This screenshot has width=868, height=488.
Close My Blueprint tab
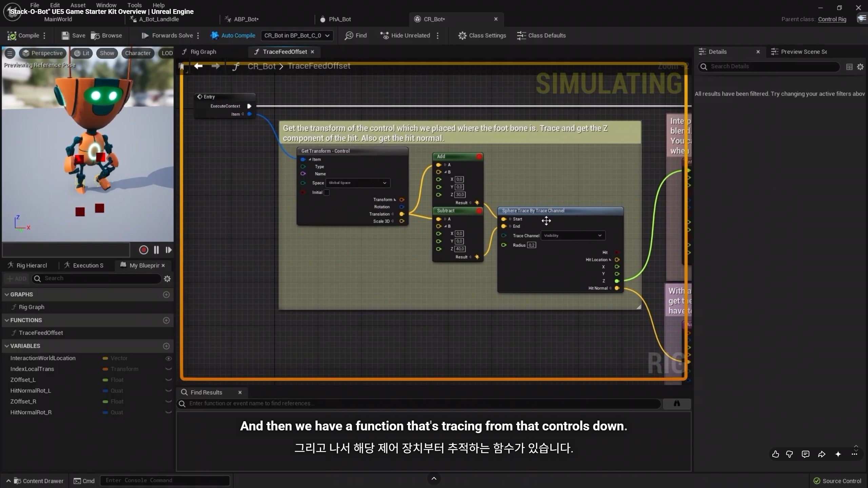[163, 265]
